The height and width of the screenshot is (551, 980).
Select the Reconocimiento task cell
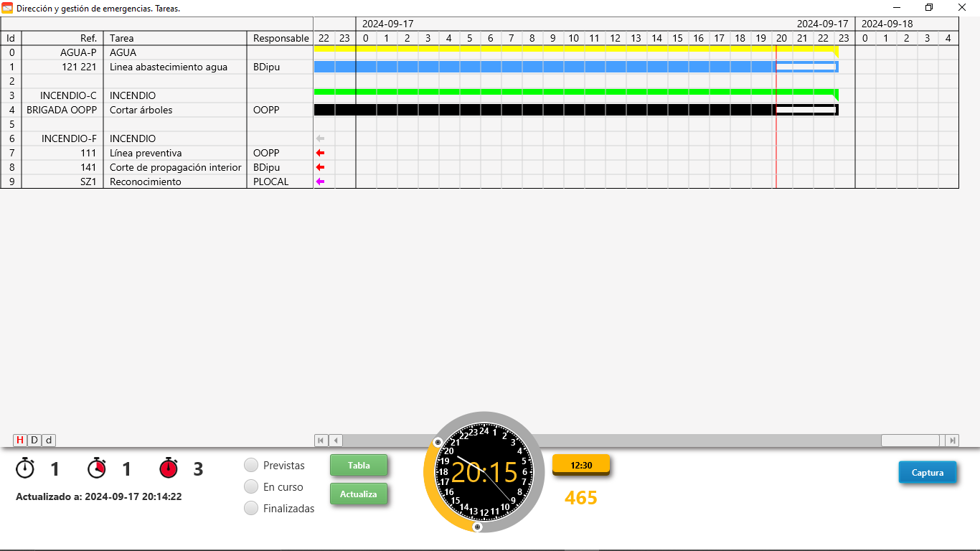(x=175, y=182)
